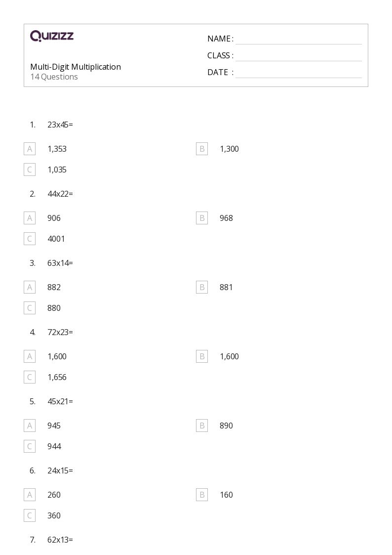Tick box A for answer 945
This screenshot has width=392, height=555.
[30, 426]
